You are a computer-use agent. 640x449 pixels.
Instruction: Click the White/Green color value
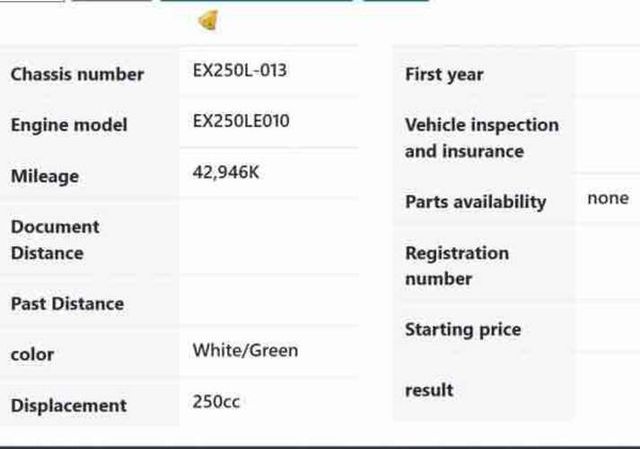(245, 351)
